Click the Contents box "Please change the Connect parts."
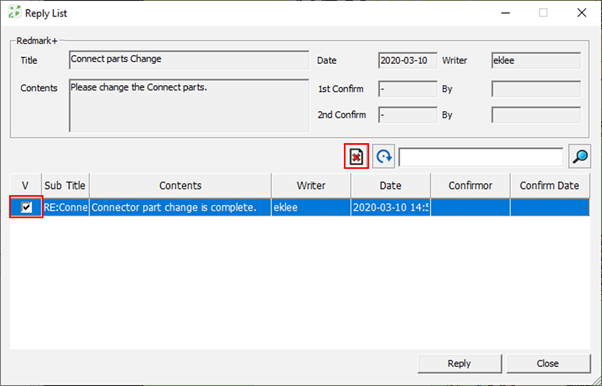This screenshot has width=602, height=386. [189, 106]
